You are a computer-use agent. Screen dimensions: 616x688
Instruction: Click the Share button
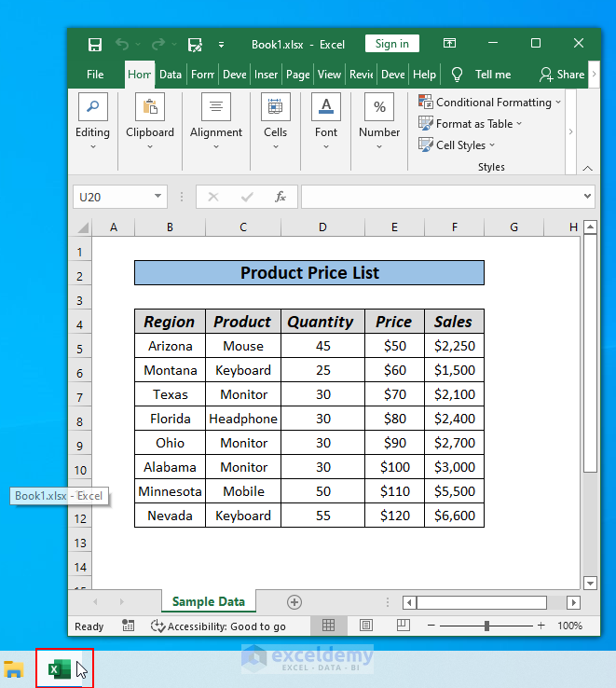[562, 75]
